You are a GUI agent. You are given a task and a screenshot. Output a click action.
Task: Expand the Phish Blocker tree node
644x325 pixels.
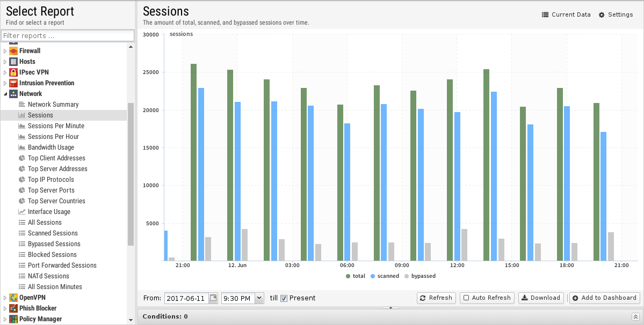point(5,308)
